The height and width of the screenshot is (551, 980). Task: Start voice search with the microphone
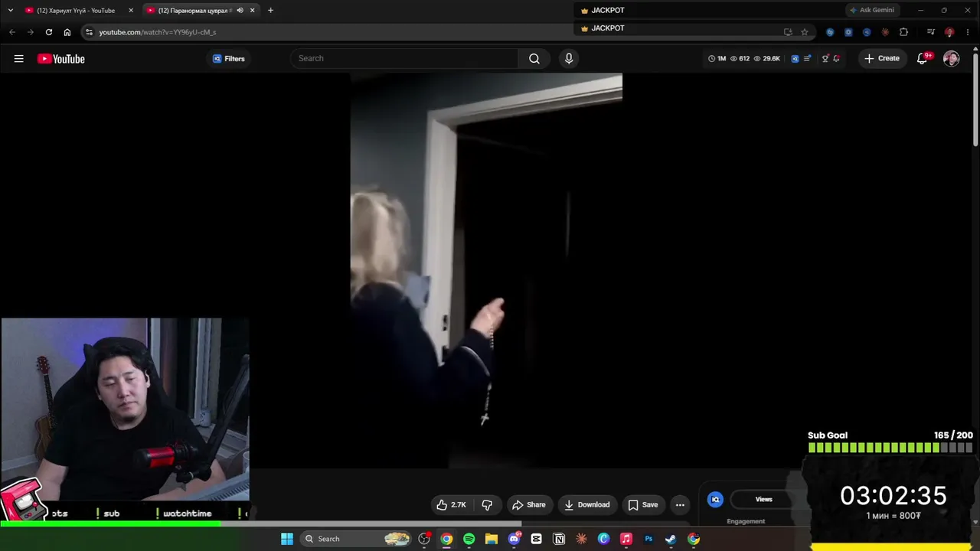pos(569,59)
